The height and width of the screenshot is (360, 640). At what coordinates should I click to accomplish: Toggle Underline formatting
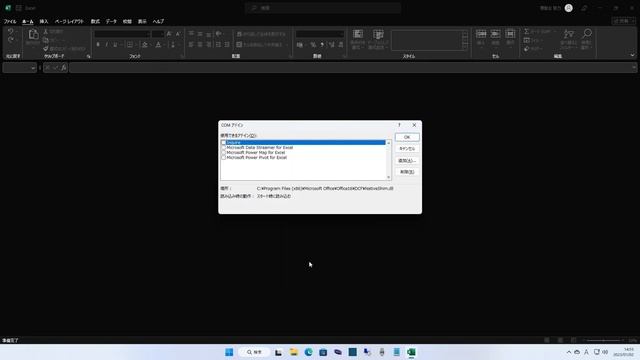(116, 44)
